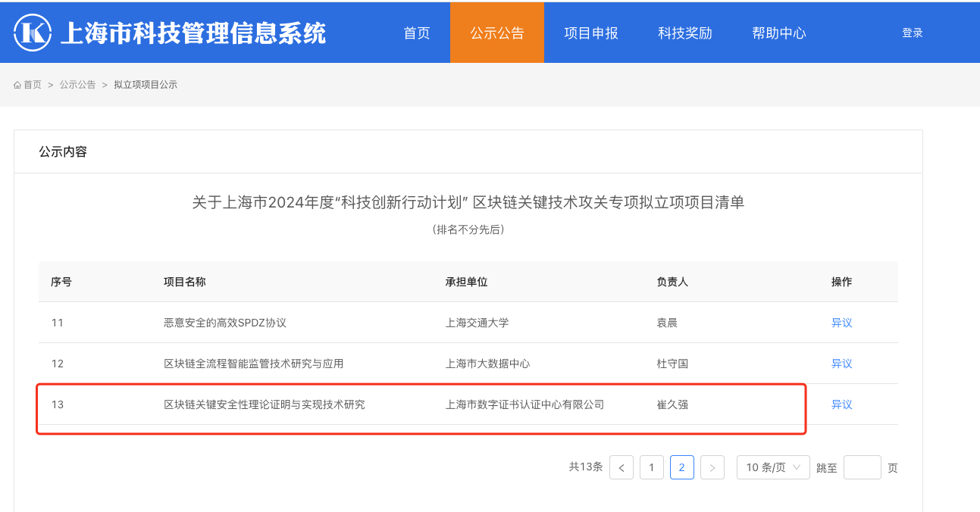Click the K logo icon in header
The width and height of the screenshot is (980, 512).
[33, 32]
